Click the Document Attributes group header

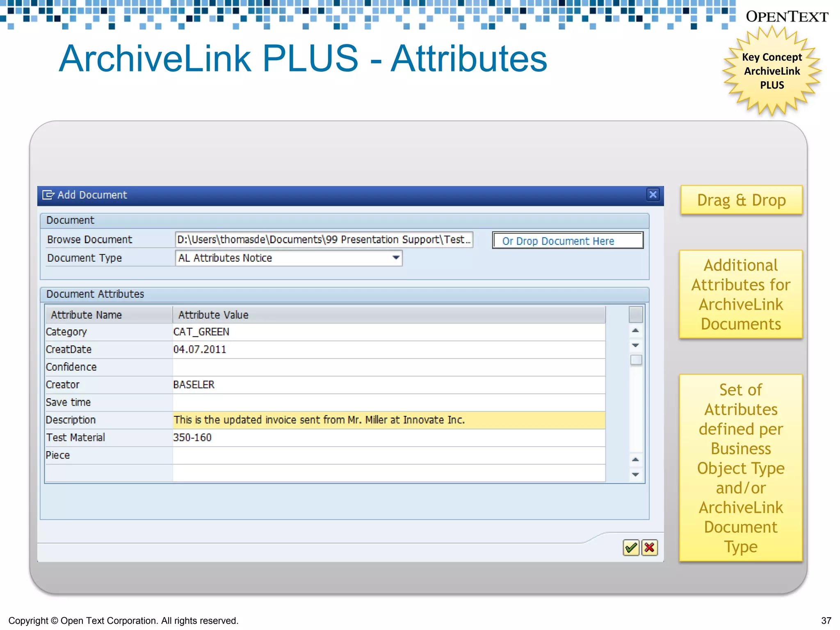(345, 294)
